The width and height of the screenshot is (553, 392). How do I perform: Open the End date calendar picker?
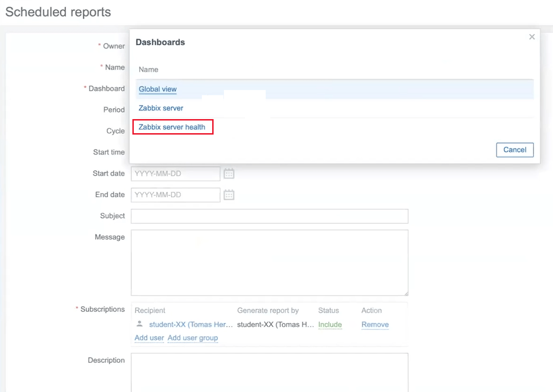[x=229, y=195]
